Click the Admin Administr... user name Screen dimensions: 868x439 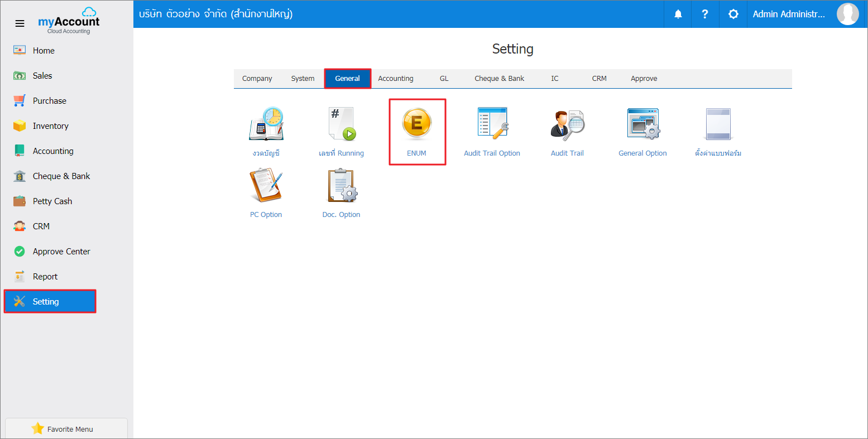click(x=789, y=15)
